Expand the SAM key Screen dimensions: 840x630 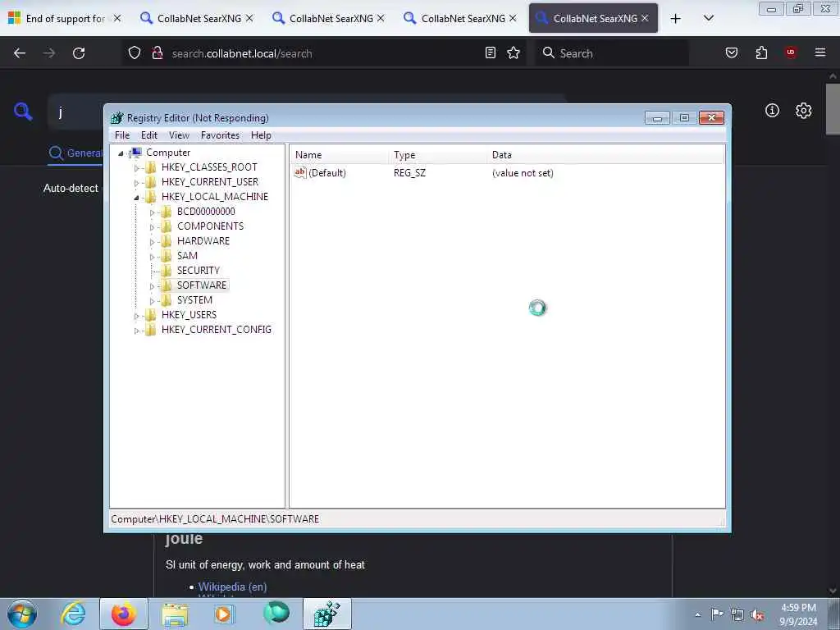[x=152, y=257]
